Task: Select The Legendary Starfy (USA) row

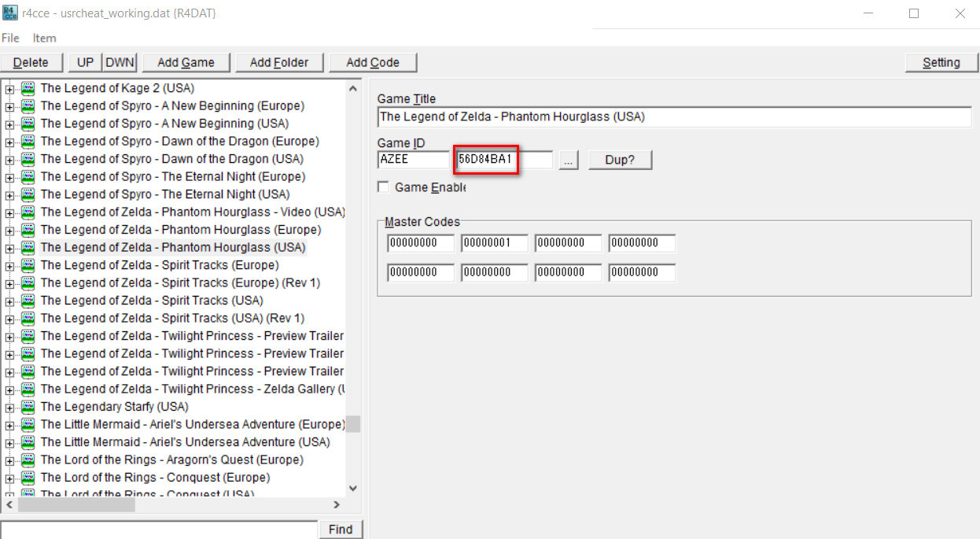Action: pos(115,407)
